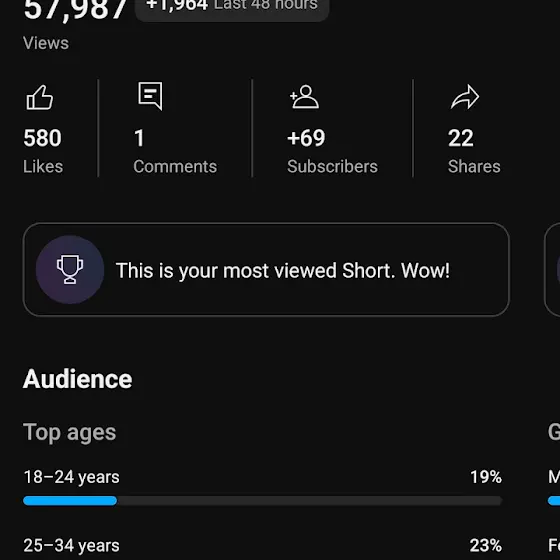Tap the Shares arrow icon
The height and width of the screenshot is (560, 560).
point(465,97)
